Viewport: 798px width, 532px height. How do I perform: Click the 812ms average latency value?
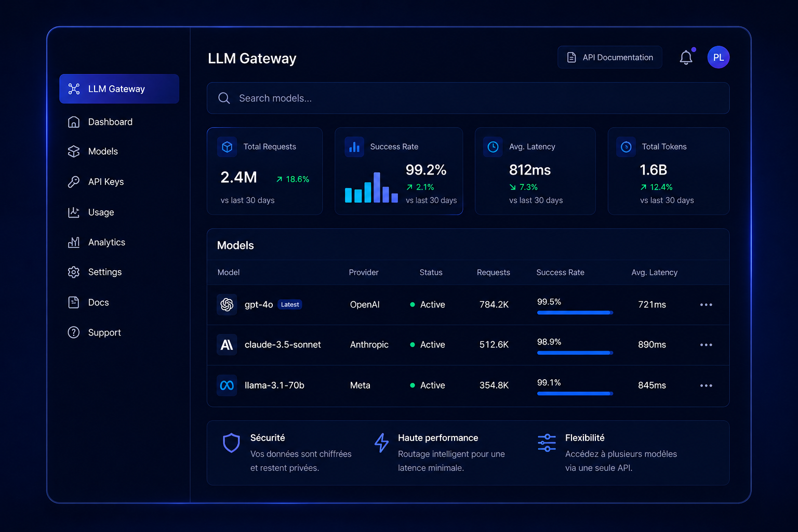click(530, 170)
